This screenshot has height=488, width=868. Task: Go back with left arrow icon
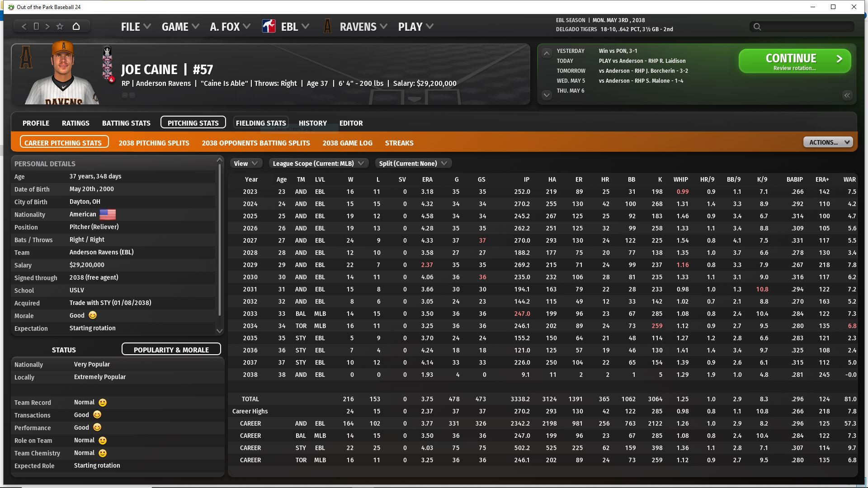click(x=24, y=27)
